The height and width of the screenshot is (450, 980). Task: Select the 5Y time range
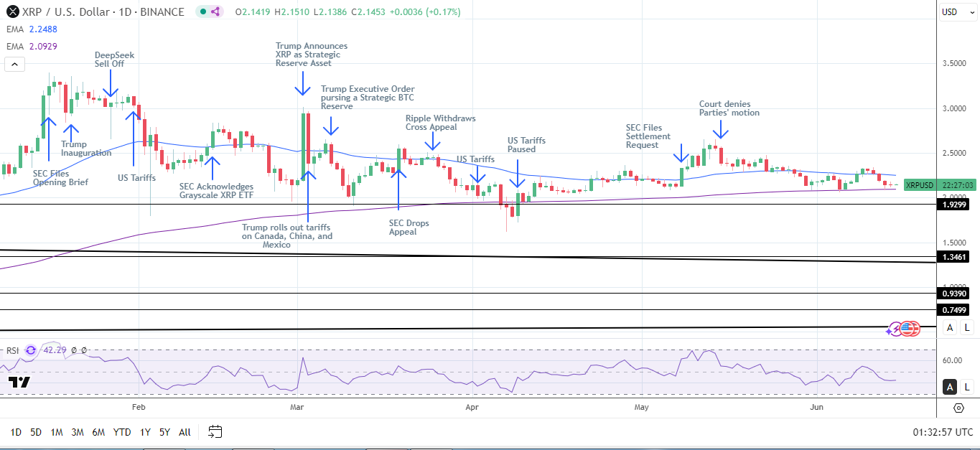click(x=164, y=432)
